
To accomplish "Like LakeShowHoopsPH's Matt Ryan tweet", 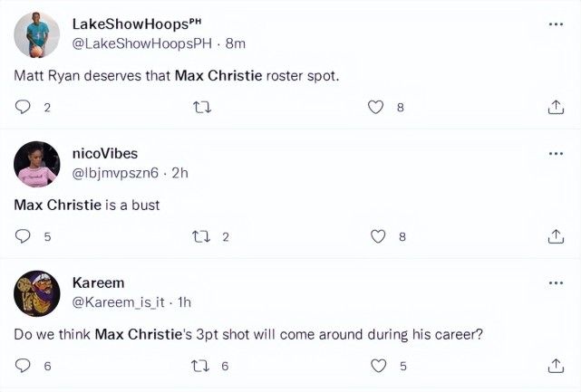I will [376, 107].
